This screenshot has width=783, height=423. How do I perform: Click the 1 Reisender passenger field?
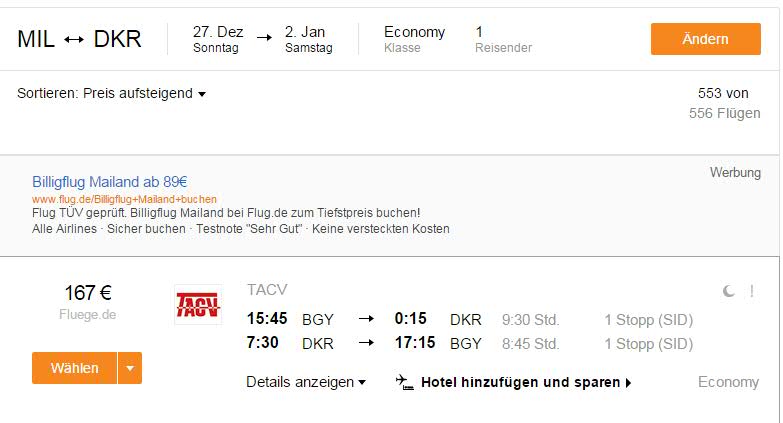[503, 39]
